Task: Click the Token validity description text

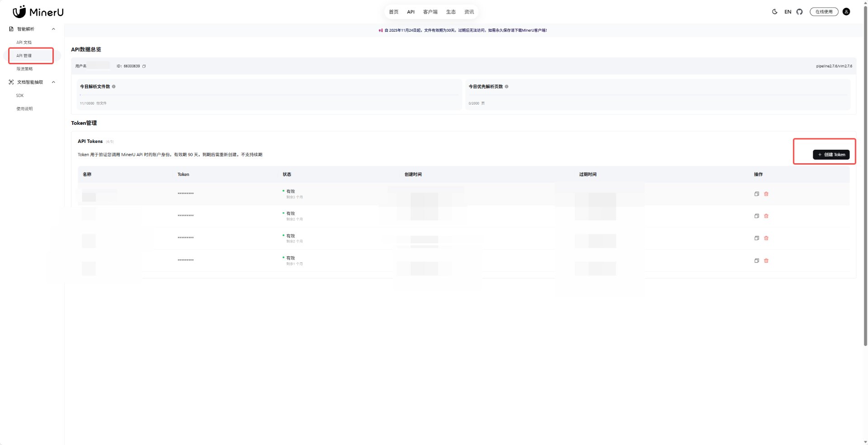Action: click(170, 155)
